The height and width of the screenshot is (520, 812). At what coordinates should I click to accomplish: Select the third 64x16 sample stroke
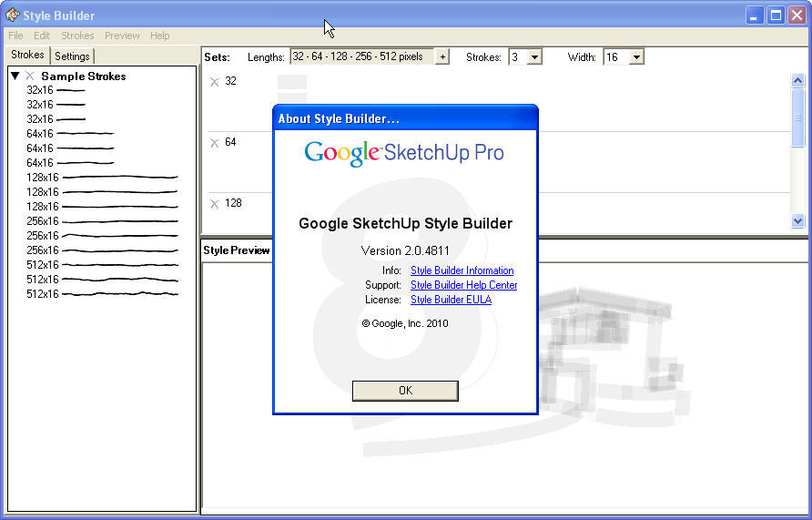[x=70, y=163]
